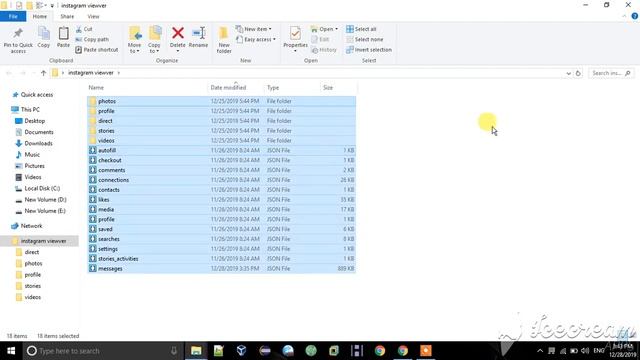Click Select none in ribbon
The image size is (640, 360).
364,40
